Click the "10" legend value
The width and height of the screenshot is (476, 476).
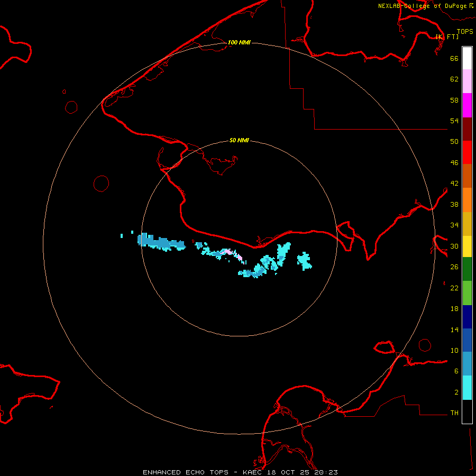coord(454,350)
